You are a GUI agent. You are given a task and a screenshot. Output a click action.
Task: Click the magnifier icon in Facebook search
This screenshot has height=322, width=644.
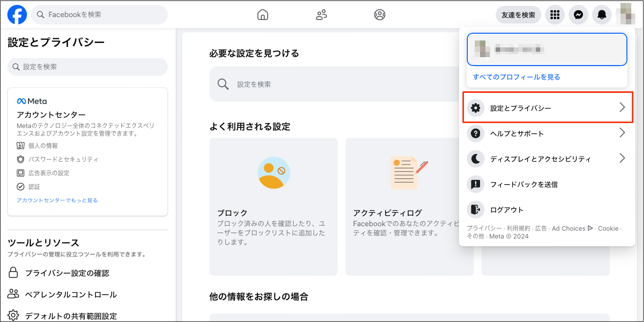[41, 15]
